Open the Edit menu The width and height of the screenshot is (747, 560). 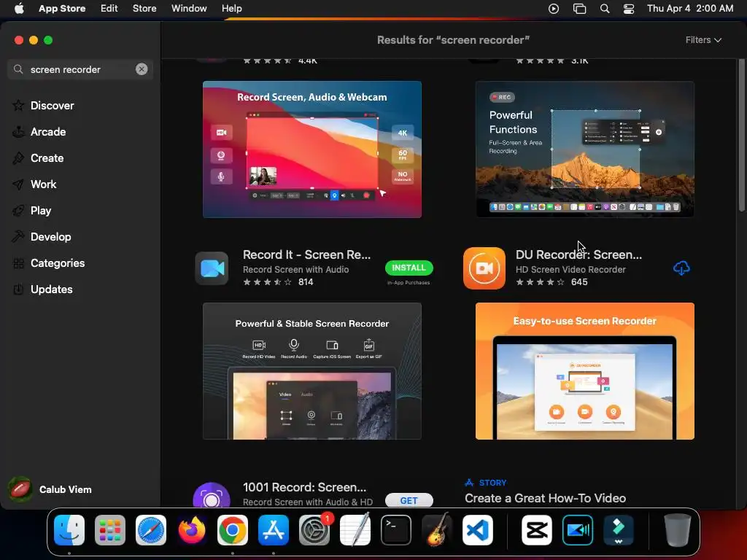pyautogui.click(x=109, y=8)
